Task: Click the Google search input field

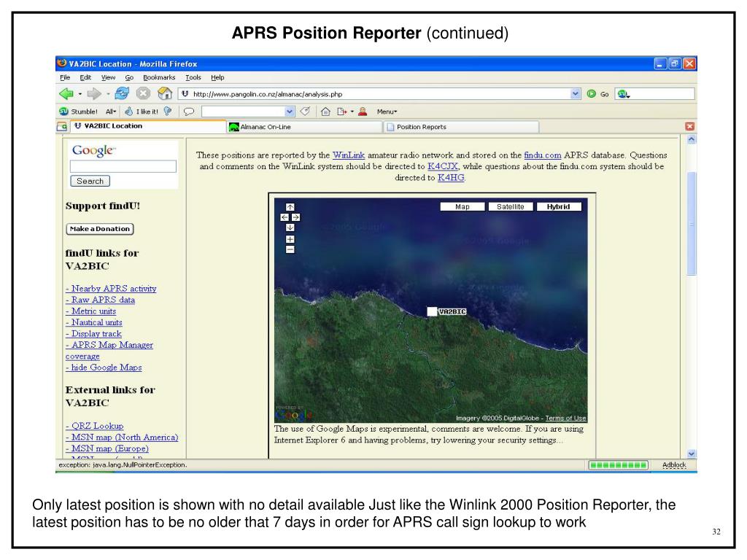Action: [x=123, y=166]
